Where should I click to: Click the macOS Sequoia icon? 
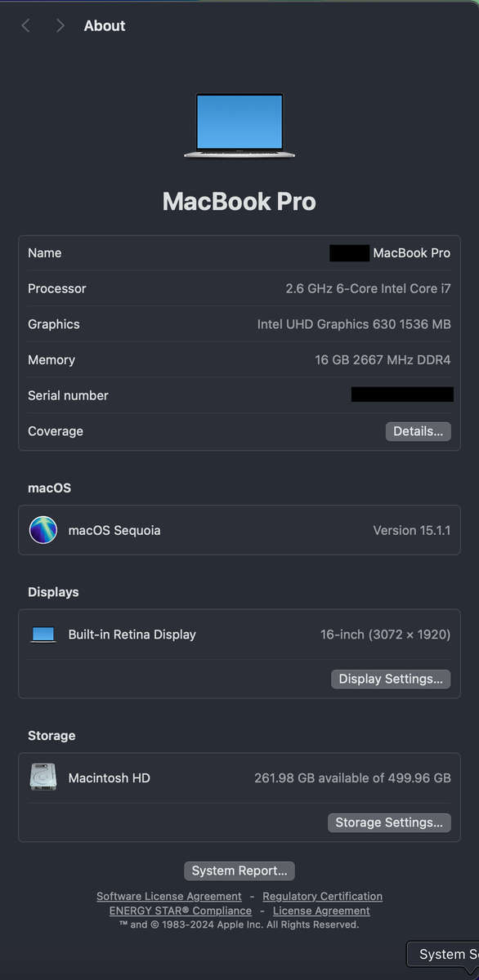pyautogui.click(x=43, y=529)
